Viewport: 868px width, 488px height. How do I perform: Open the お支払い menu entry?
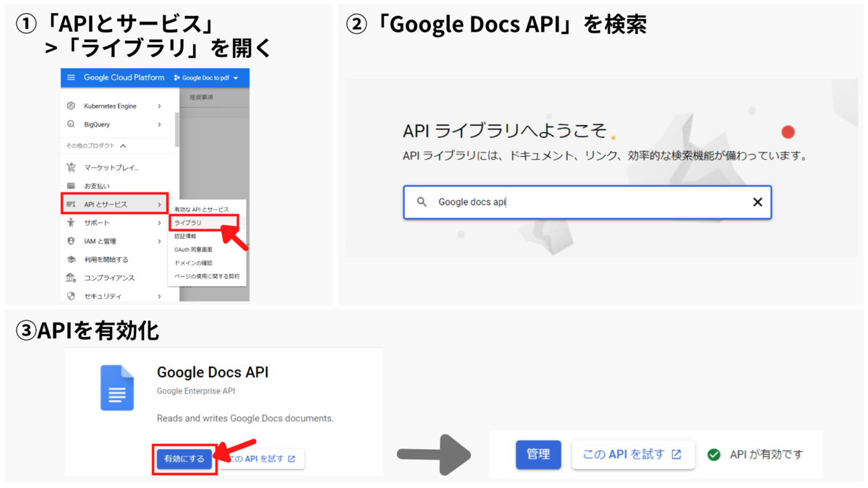click(97, 186)
